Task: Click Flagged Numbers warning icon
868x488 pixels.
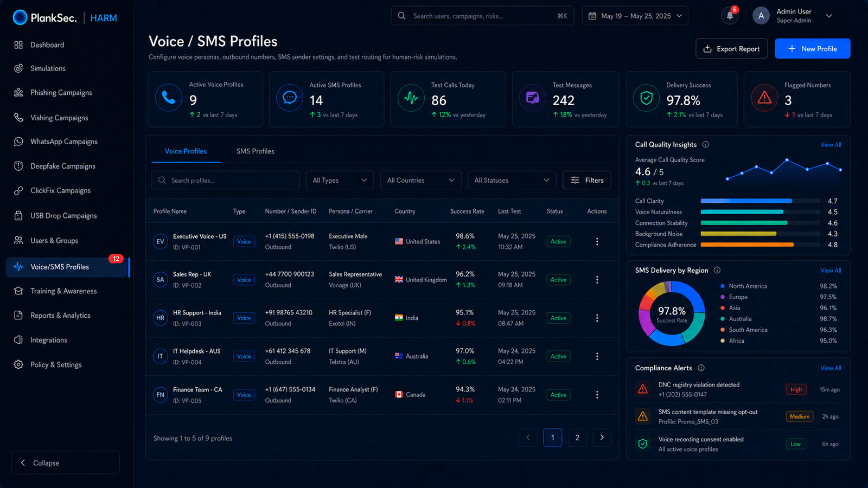Action: pyautogui.click(x=764, y=98)
